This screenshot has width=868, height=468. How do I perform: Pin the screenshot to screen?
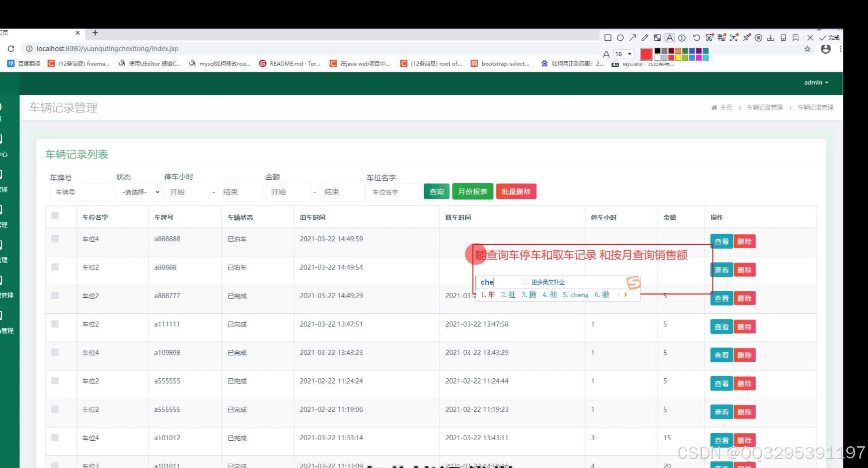click(746, 38)
